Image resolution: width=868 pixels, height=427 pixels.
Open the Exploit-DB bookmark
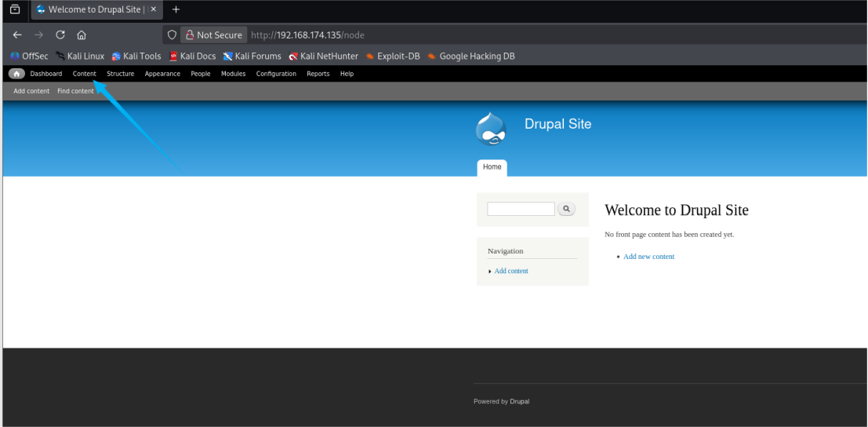click(393, 56)
